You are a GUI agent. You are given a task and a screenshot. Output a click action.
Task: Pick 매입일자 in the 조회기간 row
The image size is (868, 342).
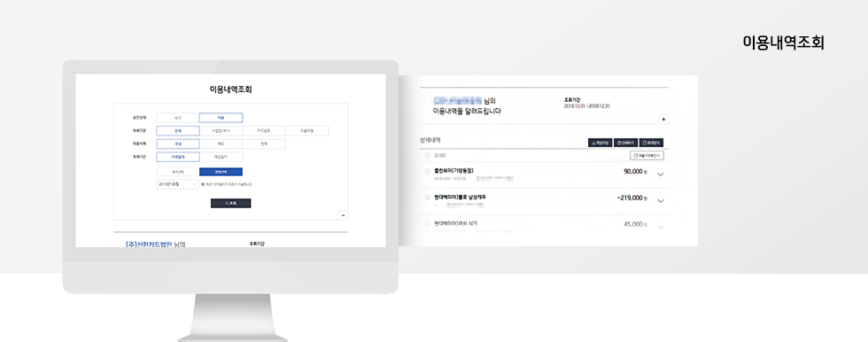pos(221,157)
